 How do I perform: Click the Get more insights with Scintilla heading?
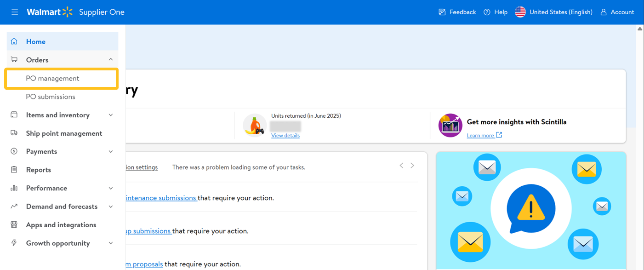(517, 122)
